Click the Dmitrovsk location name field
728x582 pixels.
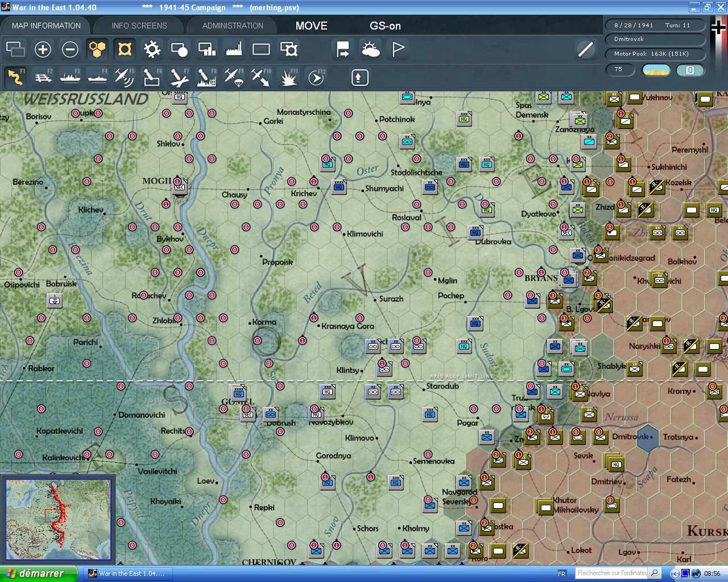[655, 39]
